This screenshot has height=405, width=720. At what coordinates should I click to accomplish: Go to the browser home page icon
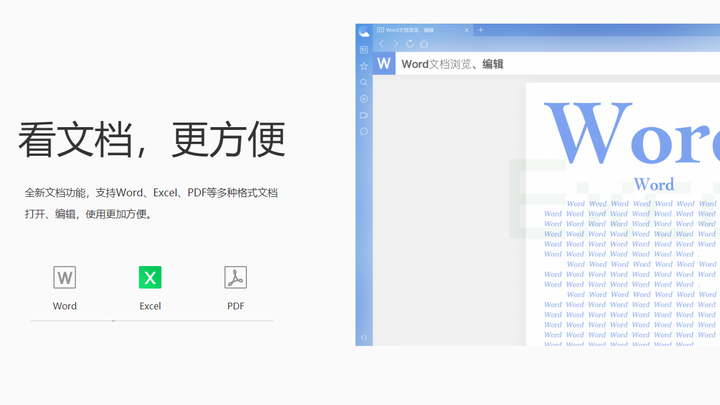(424, 44)
